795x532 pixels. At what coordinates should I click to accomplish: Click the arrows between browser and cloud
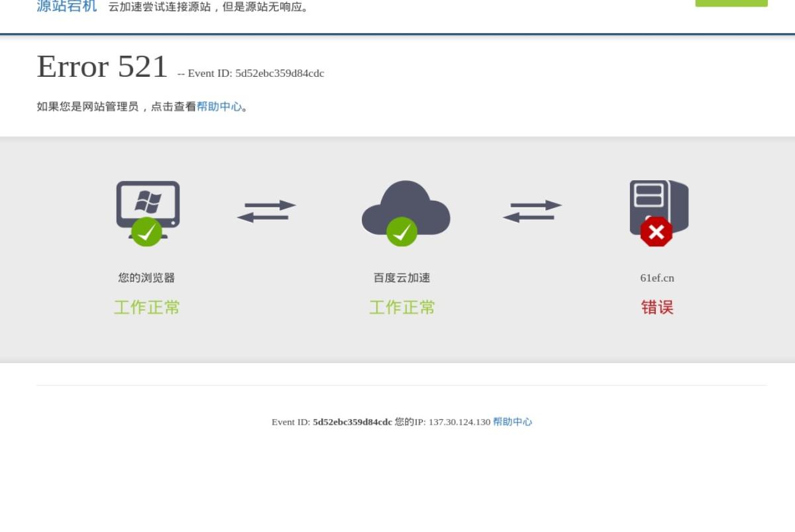266,211
